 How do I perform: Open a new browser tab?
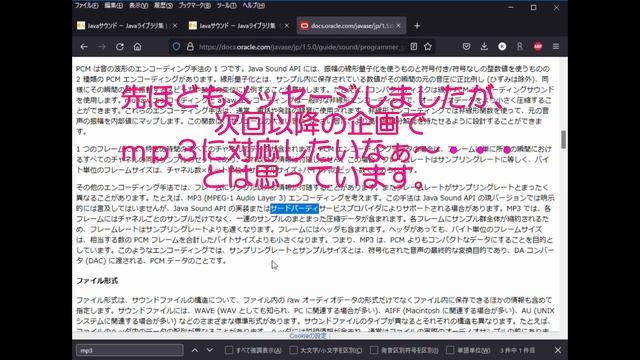click(x=417, y=26)
